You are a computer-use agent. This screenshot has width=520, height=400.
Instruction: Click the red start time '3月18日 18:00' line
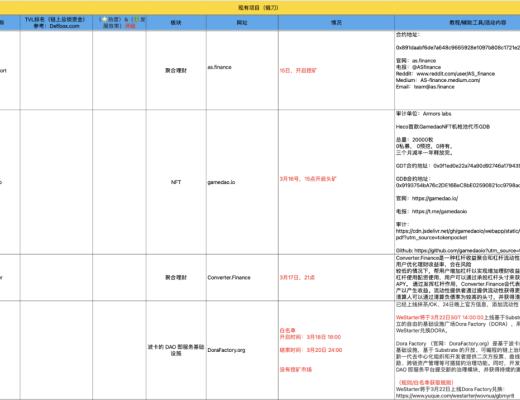pos(310,337)
